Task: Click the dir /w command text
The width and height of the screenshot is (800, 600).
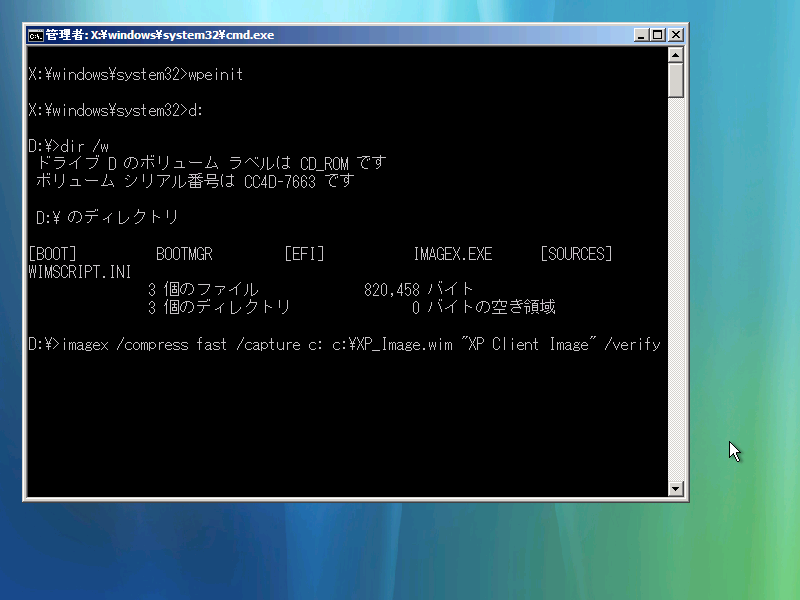Action: click(x=85, y=146)
